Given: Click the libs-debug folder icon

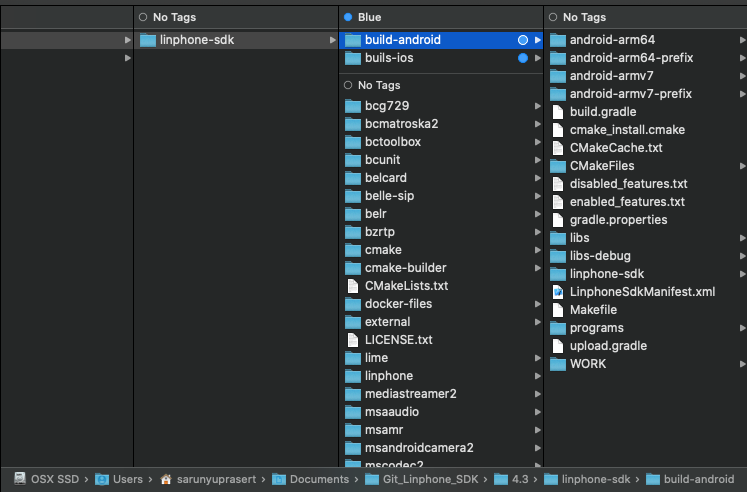Looking at the screenshot, I should 557,256.
